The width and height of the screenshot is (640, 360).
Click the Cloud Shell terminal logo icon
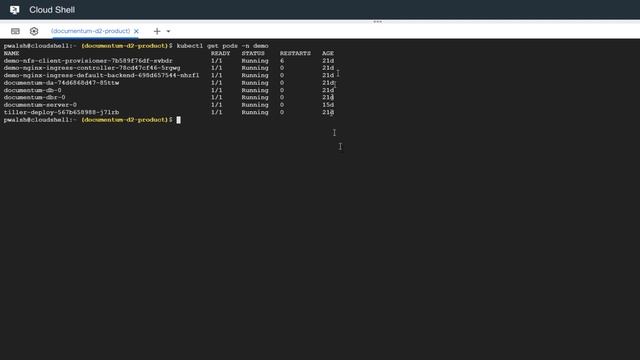coord(15,10)
